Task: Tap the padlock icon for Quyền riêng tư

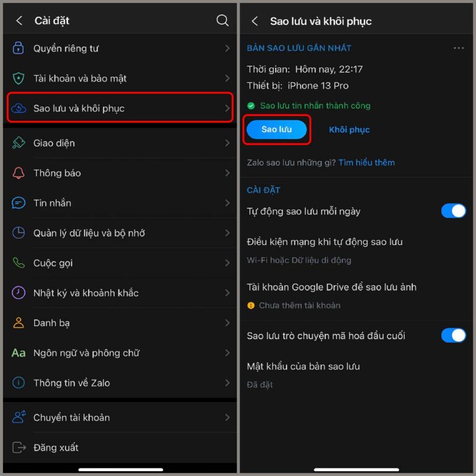Action: 18,48
